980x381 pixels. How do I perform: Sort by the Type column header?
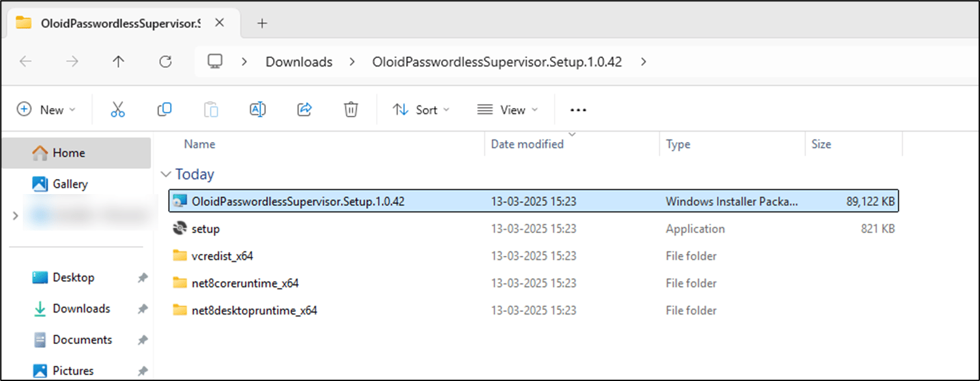click(x=678, y=145)
